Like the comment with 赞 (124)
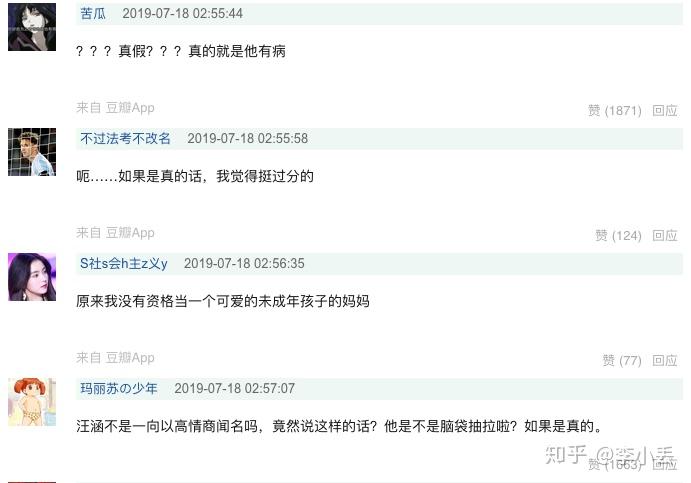The image size is (691, 483). point(618,235)
